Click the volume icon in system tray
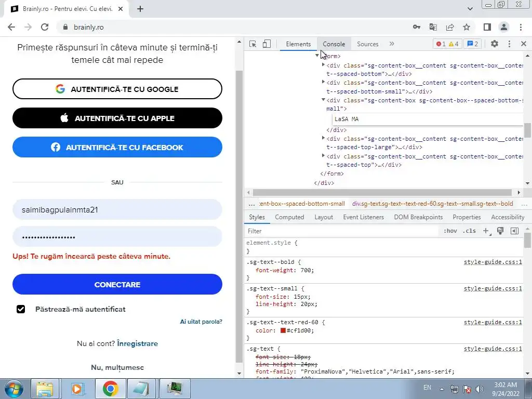Screen dimensions: 532x399 [x=479, y=389]
